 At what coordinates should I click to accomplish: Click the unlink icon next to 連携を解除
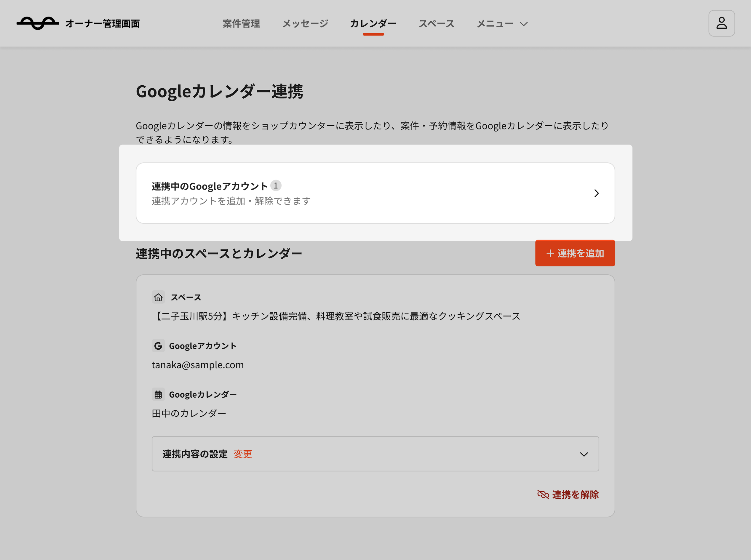point(544,495)
